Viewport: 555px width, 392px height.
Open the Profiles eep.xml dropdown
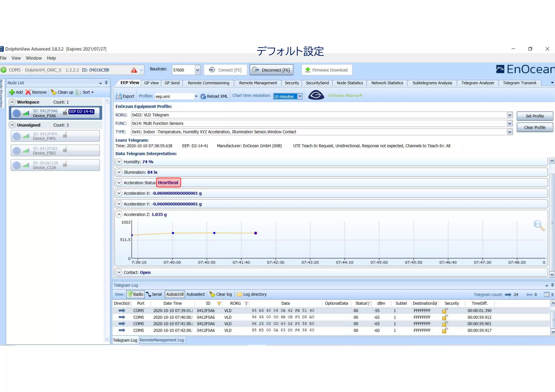pyautogui.click(x=196, y=96)
